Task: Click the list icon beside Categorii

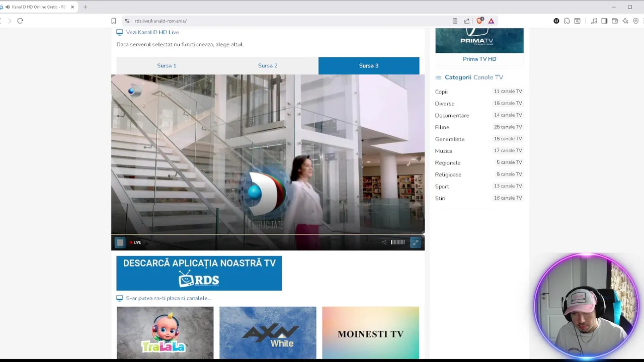Action: point(438,77)
